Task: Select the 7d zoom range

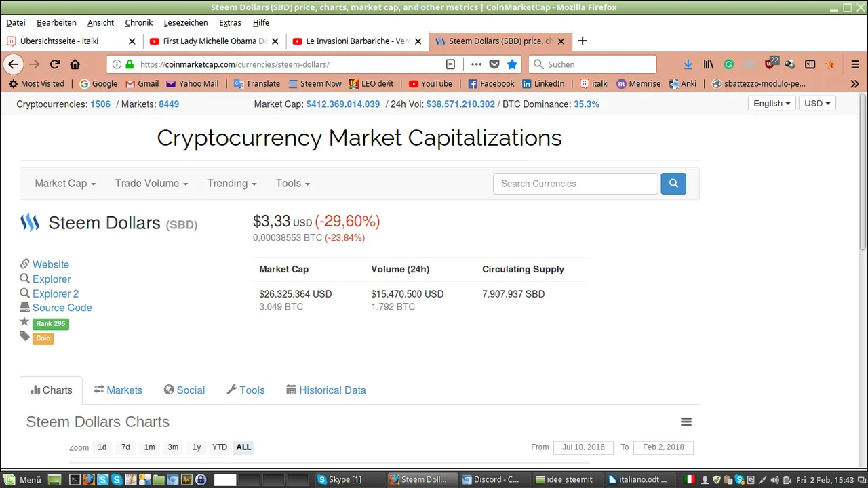Action: click(125, 447)
